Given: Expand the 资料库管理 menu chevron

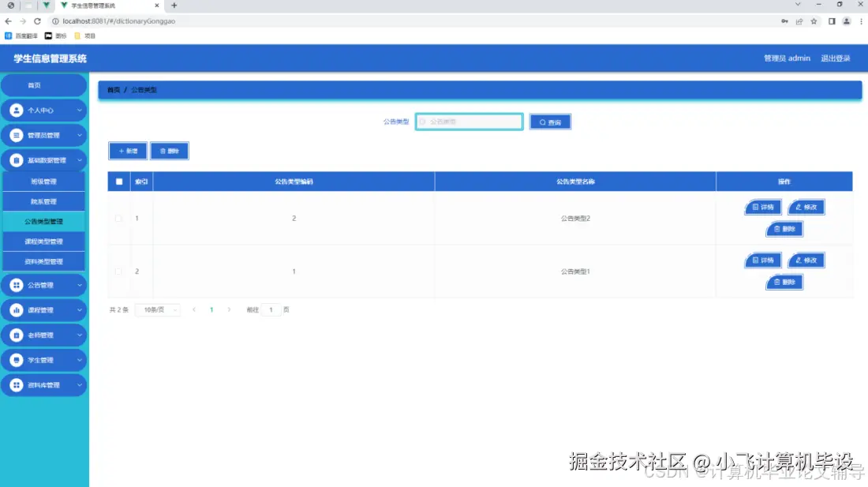Looking at the screenshot, I should point(79,384).
